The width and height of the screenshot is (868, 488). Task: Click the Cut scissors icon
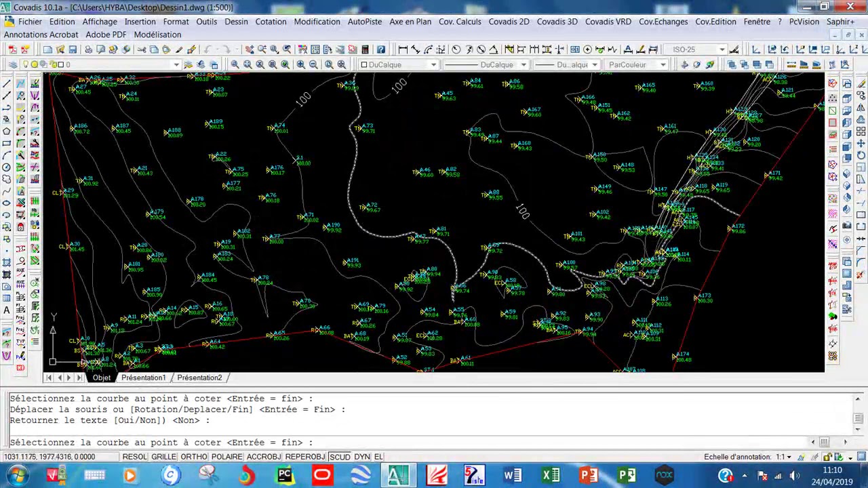pos(142,49)
